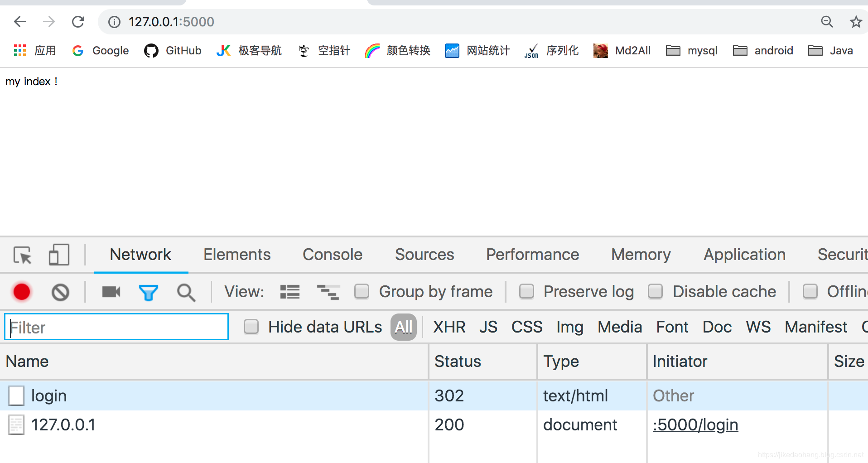Enable the Preserve log checkbox
This screenshot has width=868, height=463.
(526, 291)
